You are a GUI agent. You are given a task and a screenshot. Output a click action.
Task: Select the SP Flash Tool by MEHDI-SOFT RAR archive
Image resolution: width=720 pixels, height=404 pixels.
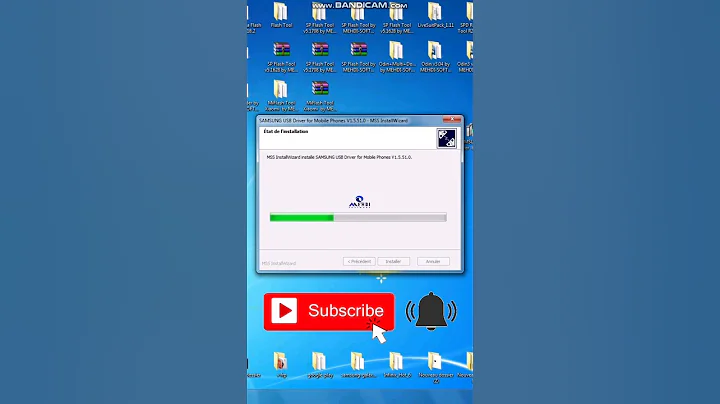tap(358, 57)
